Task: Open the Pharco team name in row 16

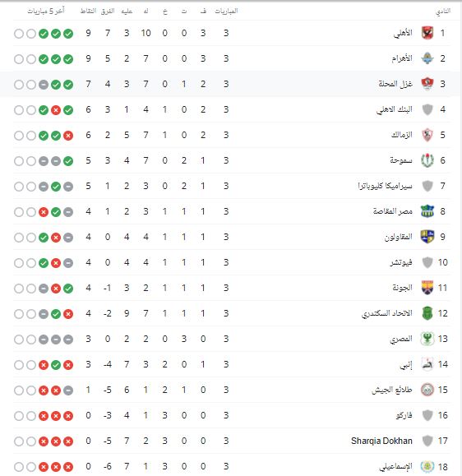Action: pos(404,415)
